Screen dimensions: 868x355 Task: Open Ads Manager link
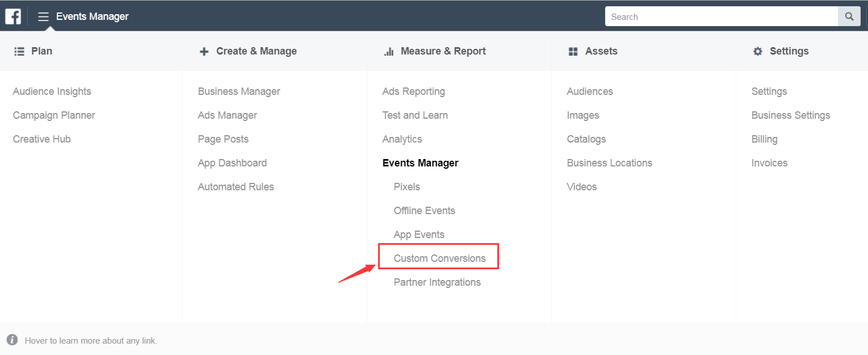(x=227, y=115)
